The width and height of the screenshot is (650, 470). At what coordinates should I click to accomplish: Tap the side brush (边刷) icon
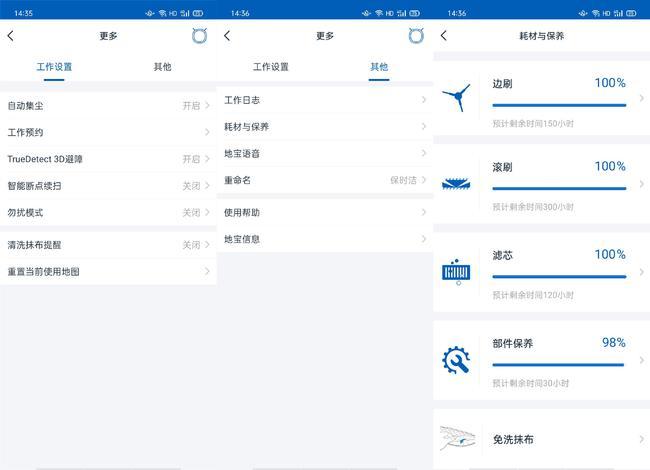457,97
